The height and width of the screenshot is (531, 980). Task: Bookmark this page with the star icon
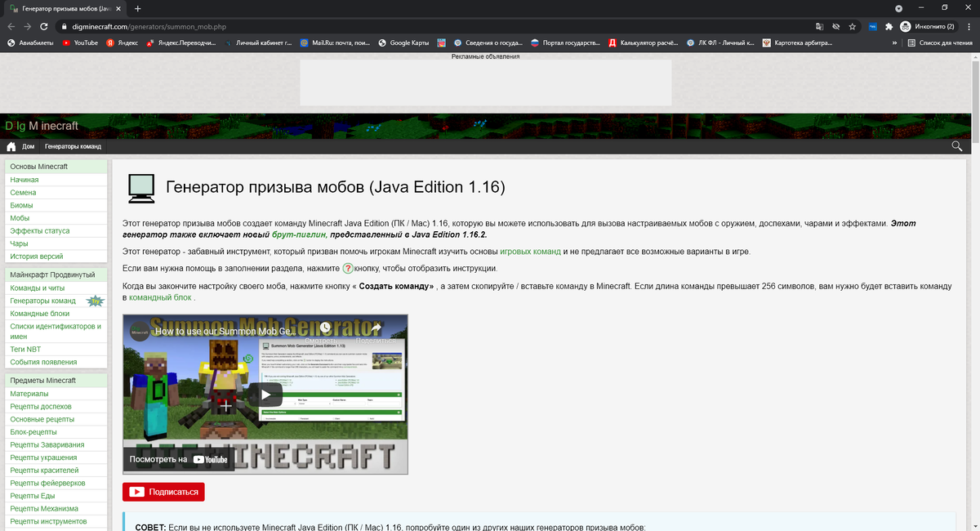coord(853,26)
